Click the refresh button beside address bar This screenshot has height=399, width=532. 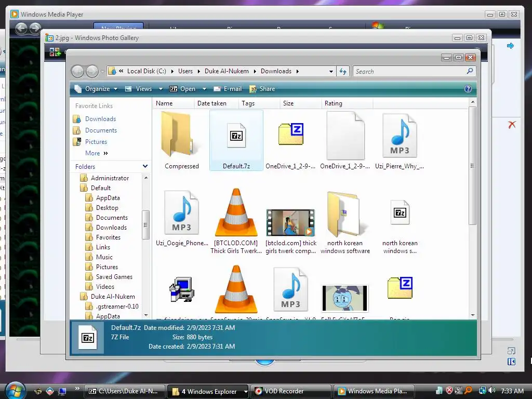[x=343, y=71]
